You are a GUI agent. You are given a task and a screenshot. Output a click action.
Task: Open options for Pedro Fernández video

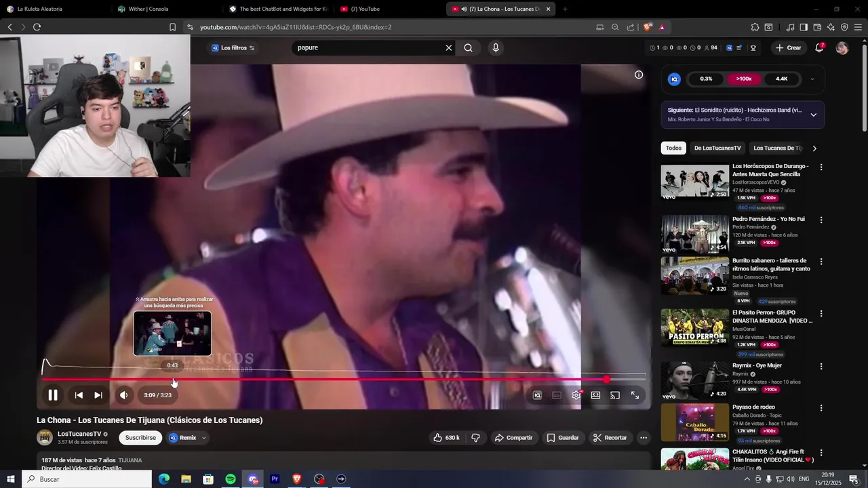click(821, 220)
